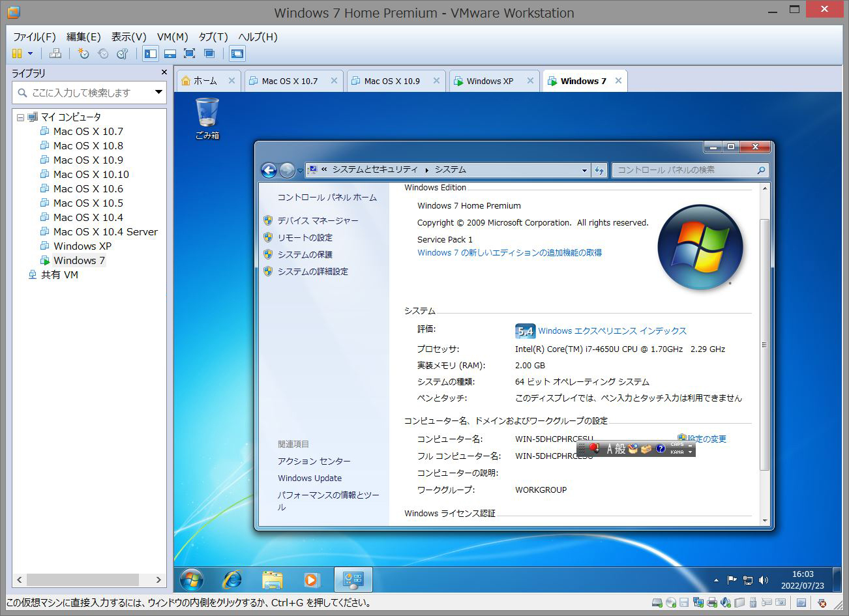This screenshot has width=849, height=616.
Task: Open システムの詳細設定 link
Action: 312,271
